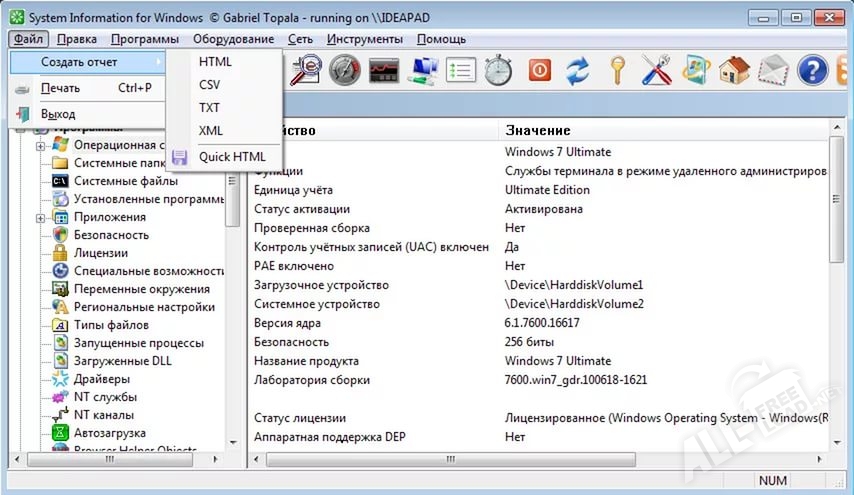The height and width of the screenshot is (495, 854).
Task: Click Печать in the Файл menu
Action: [x=60, y=88]
